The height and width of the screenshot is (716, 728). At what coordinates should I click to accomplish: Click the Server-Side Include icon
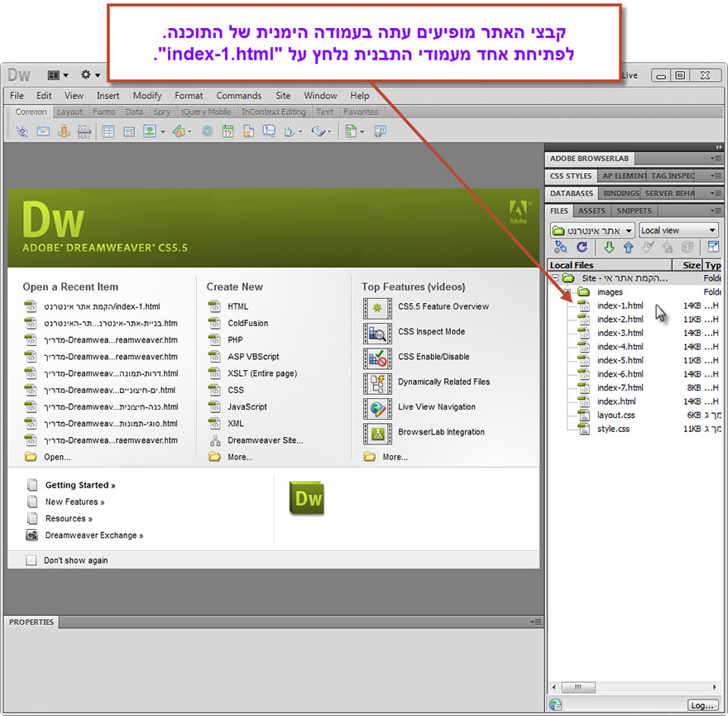[248, 132]
